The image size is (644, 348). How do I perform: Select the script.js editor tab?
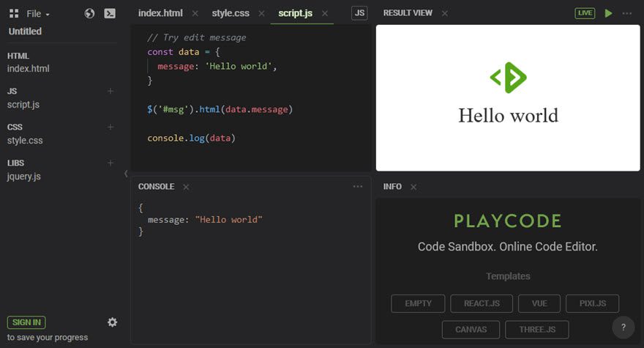point(295,13)
